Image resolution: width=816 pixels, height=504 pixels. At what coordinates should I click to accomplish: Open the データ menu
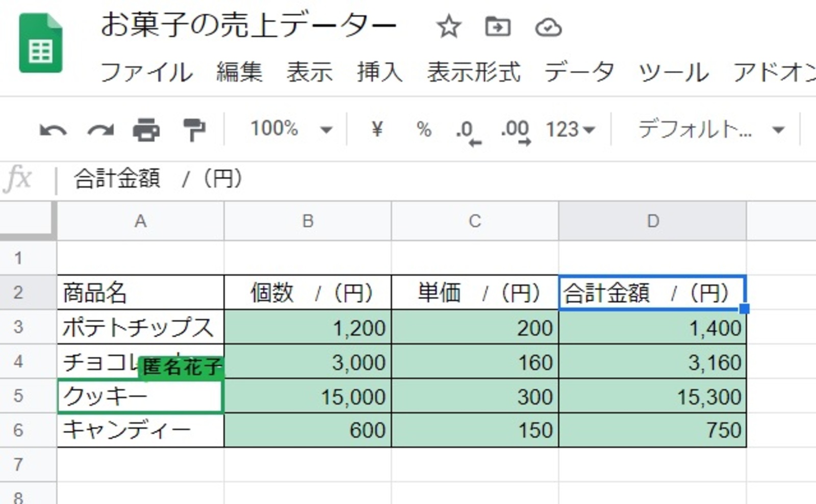click(x=579, y=72)
